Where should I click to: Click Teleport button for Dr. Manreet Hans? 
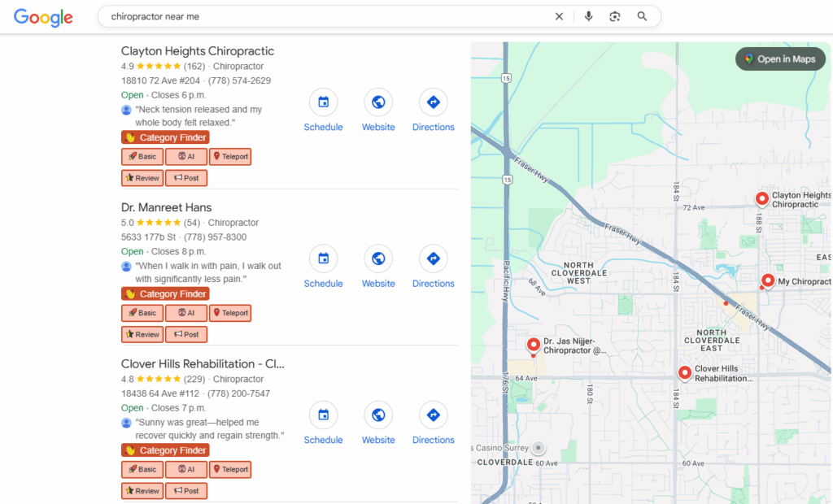[230, 313]
